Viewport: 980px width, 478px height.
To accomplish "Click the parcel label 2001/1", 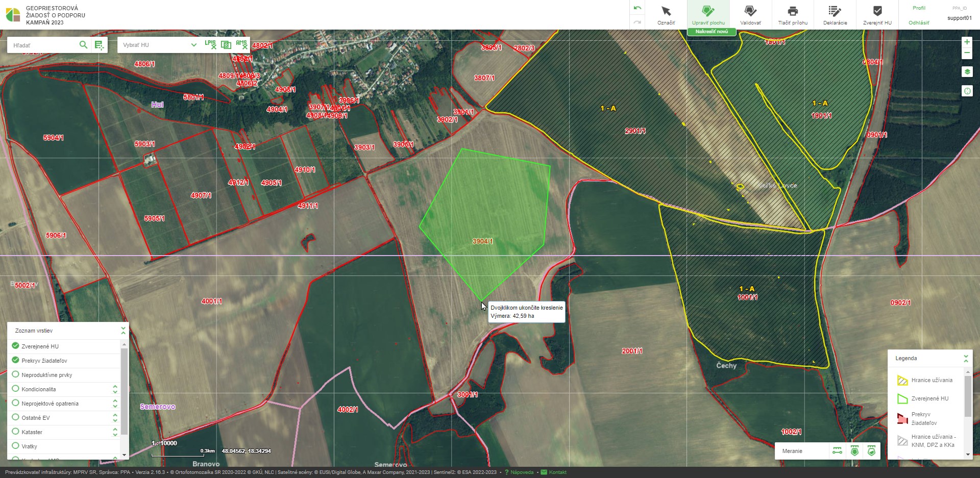I will 632,351.
